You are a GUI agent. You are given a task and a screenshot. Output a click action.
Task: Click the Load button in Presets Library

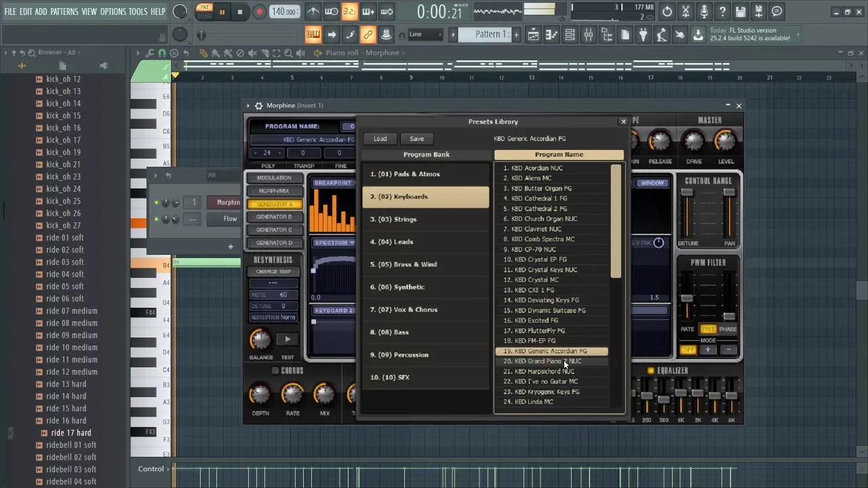(380, 139)
